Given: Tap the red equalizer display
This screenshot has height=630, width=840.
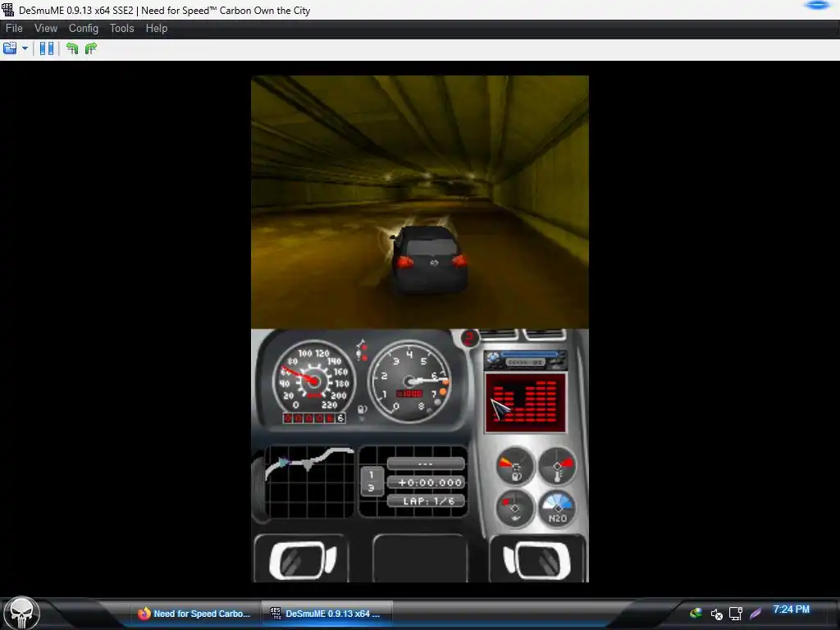Looking at the screenshot, I should coord(525,403).
